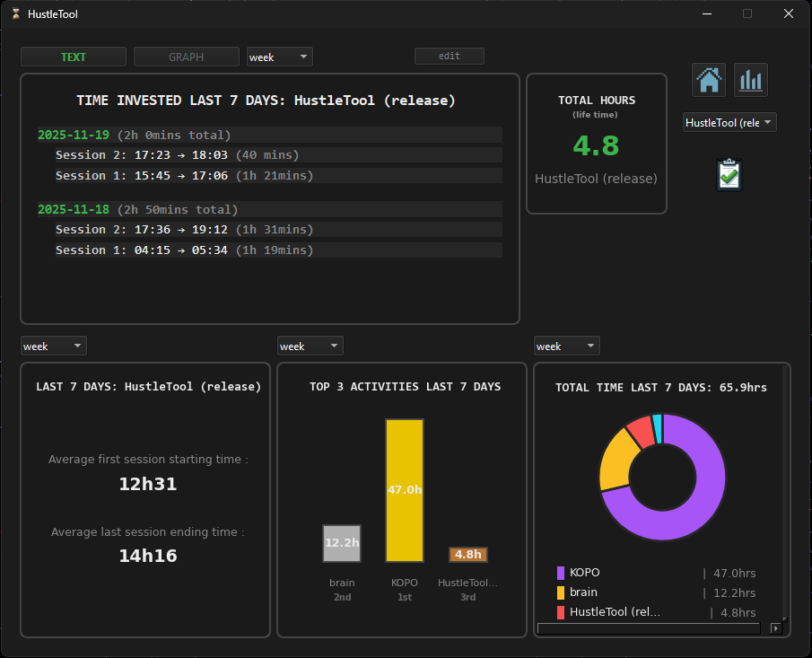812x658 pixels.
Task: Open the HustleTool (release) activity dropdown
Action: 729,123
